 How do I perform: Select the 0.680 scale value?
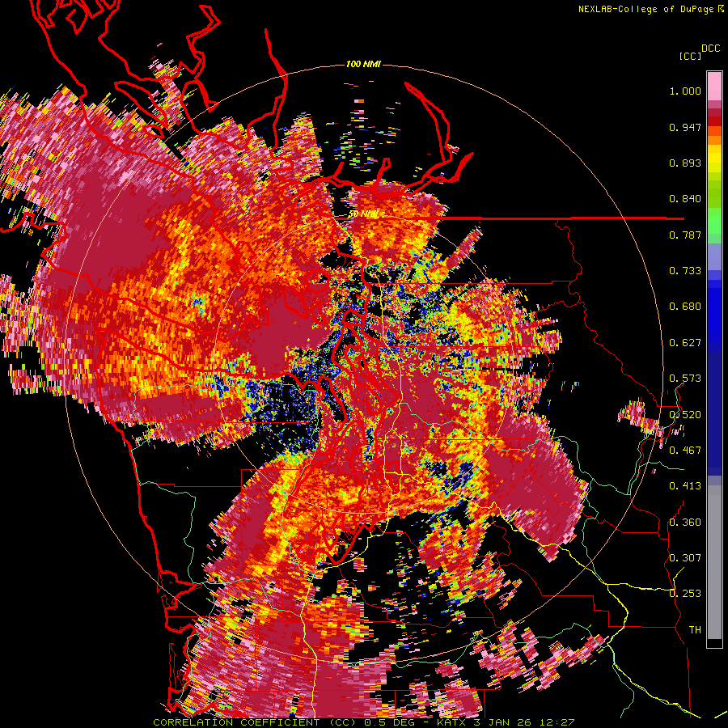click(685, 307)
